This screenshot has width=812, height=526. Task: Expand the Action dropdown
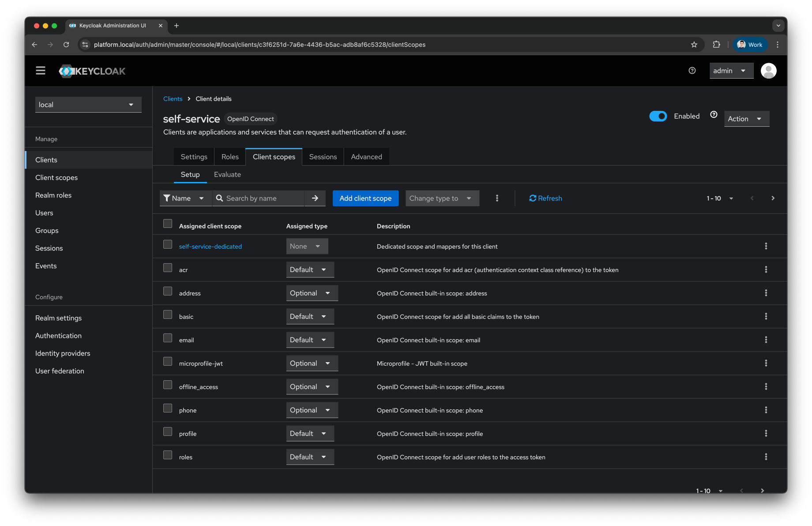746,118
